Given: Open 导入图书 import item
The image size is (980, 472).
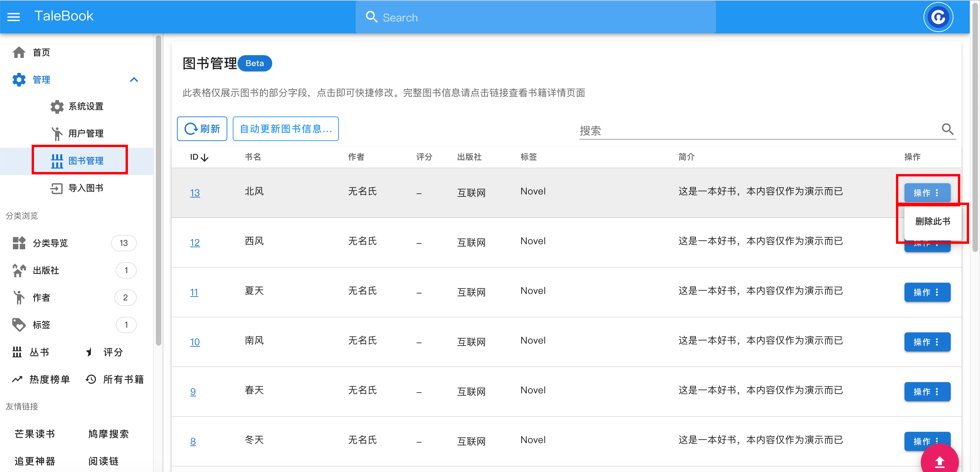Looking at the screenshot, I should click(x=77, y=188).
